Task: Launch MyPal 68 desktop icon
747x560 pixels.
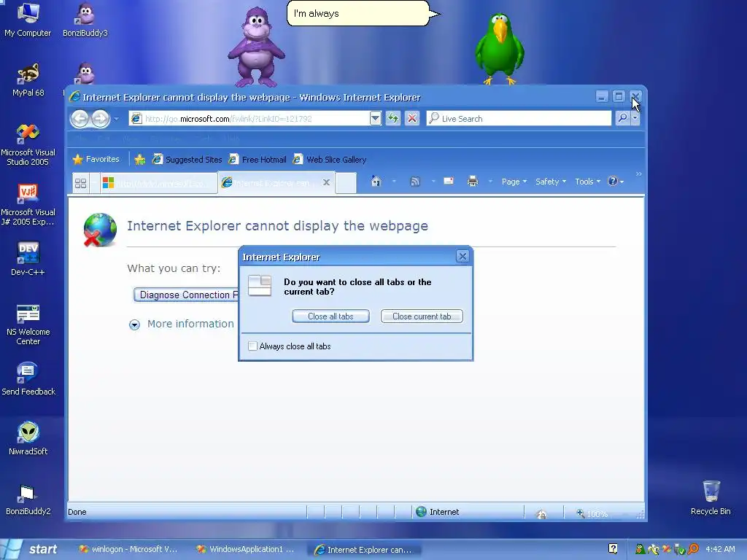Action: (x=28, y=79)
